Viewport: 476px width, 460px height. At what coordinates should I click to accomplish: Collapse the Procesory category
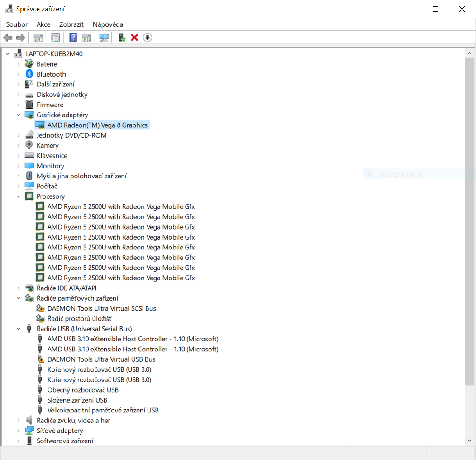click(19, 196)
